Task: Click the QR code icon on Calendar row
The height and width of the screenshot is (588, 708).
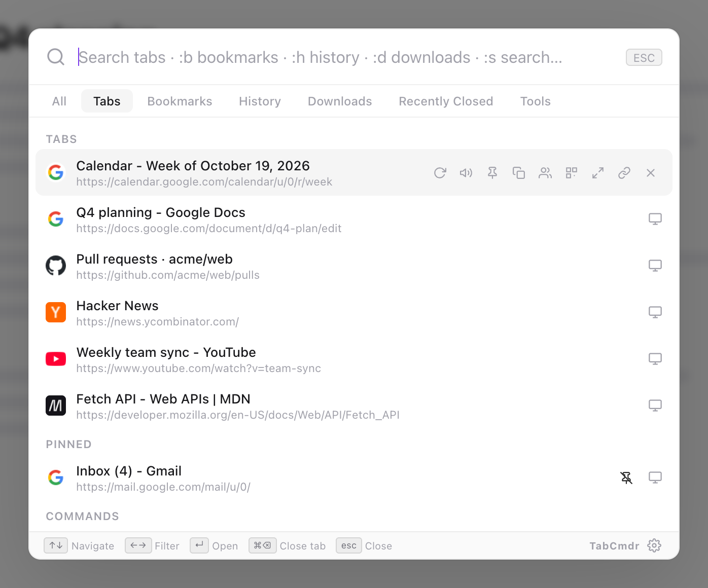Action: (572, 173)
